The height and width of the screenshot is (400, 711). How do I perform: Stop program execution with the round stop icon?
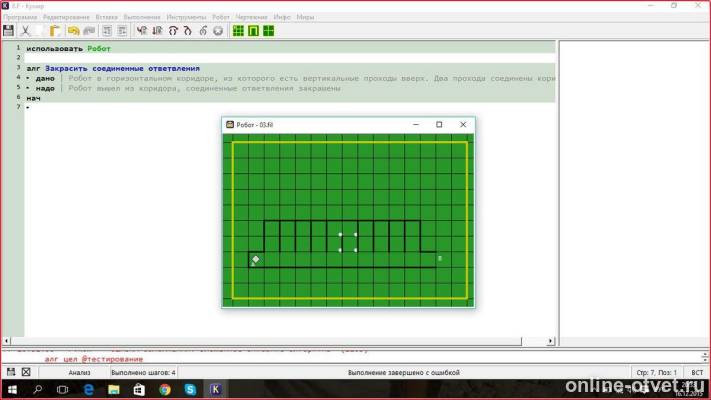point(218,31)
